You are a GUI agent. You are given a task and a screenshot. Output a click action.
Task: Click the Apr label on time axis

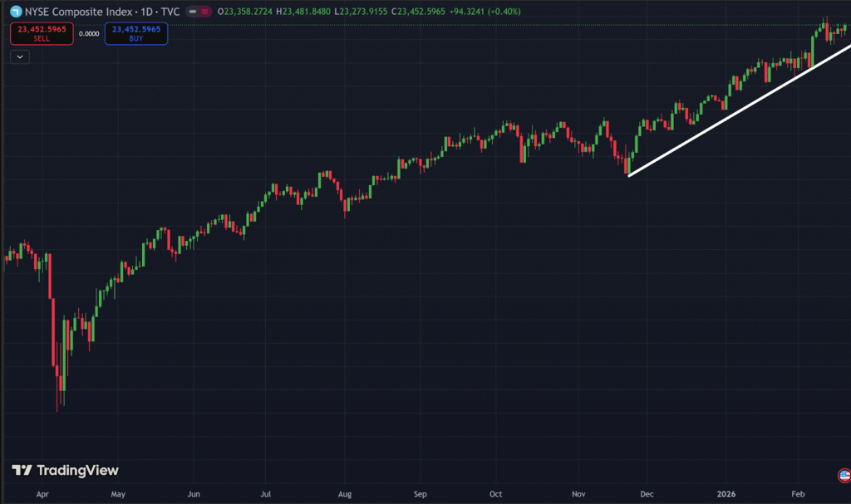[x=42, y=493]
